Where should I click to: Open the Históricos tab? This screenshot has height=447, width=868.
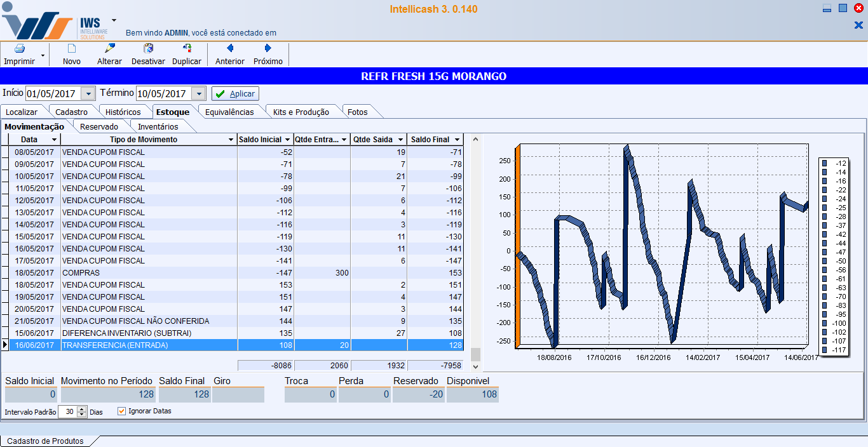[123, 112]
